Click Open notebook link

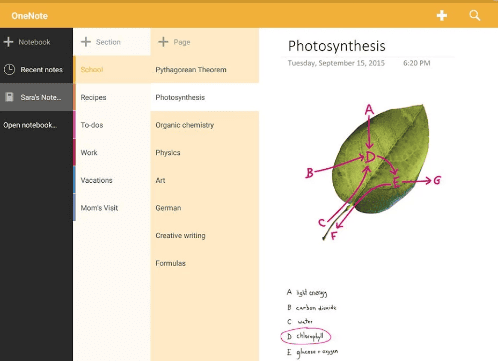point(30,125)
